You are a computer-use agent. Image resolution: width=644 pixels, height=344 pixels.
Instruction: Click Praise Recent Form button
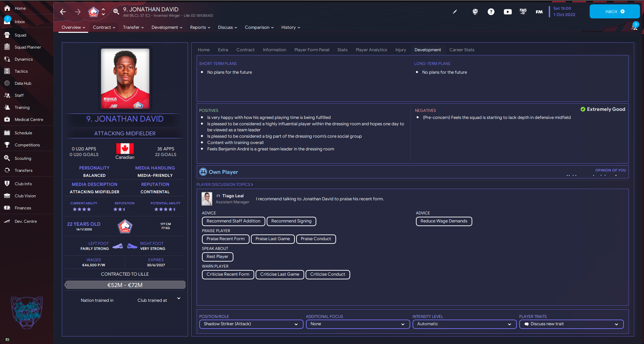click(225, 239)
